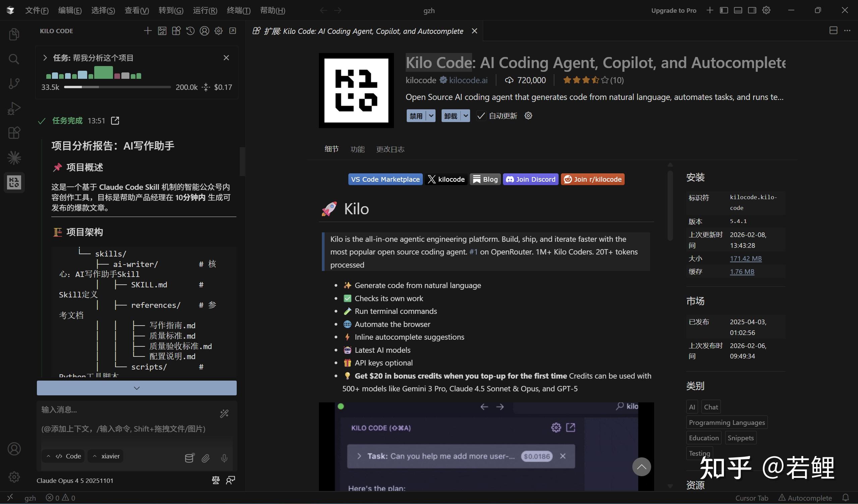Pop out Kilo Code panel to editor

(233, 31)
